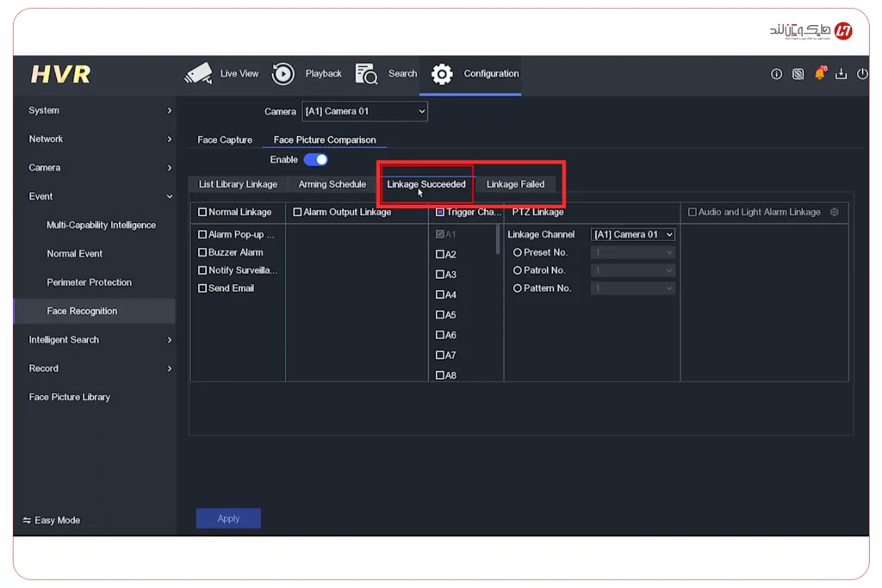Viewport: 882px width, 588px height.
Task: Click the power/shutdown icon
Action: tap(862, 74)
